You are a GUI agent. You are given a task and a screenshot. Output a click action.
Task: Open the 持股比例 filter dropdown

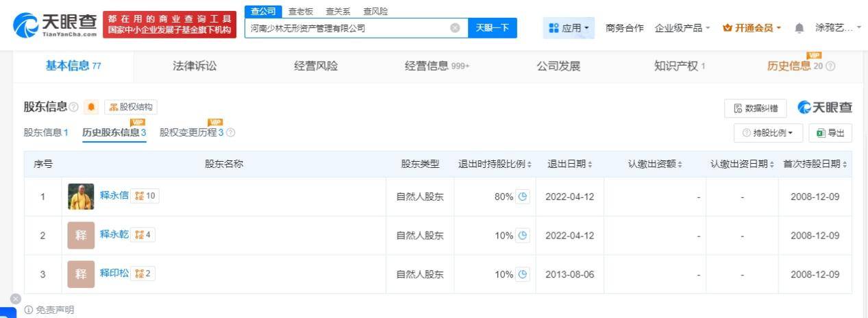pyautogui.click(x=767, y=133)
